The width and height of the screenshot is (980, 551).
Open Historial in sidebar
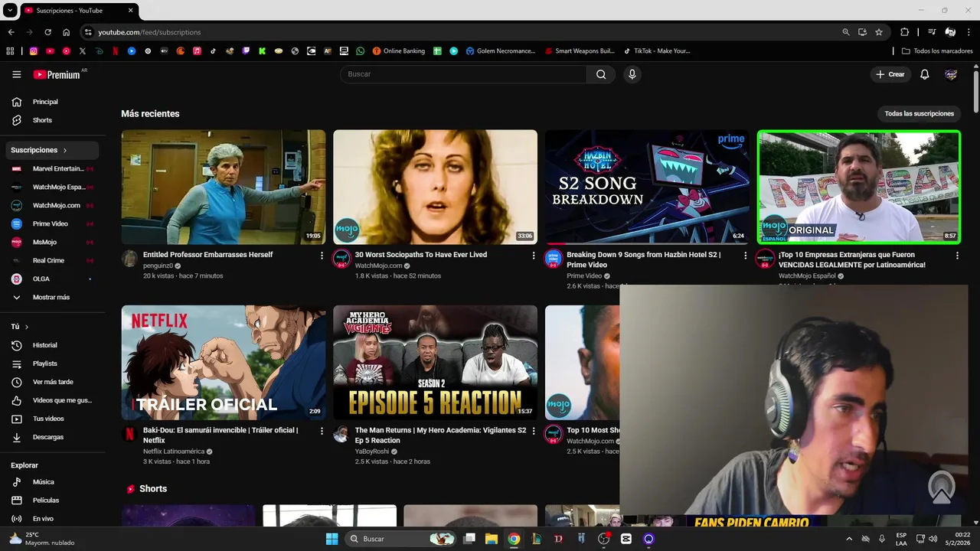(51, 345)
